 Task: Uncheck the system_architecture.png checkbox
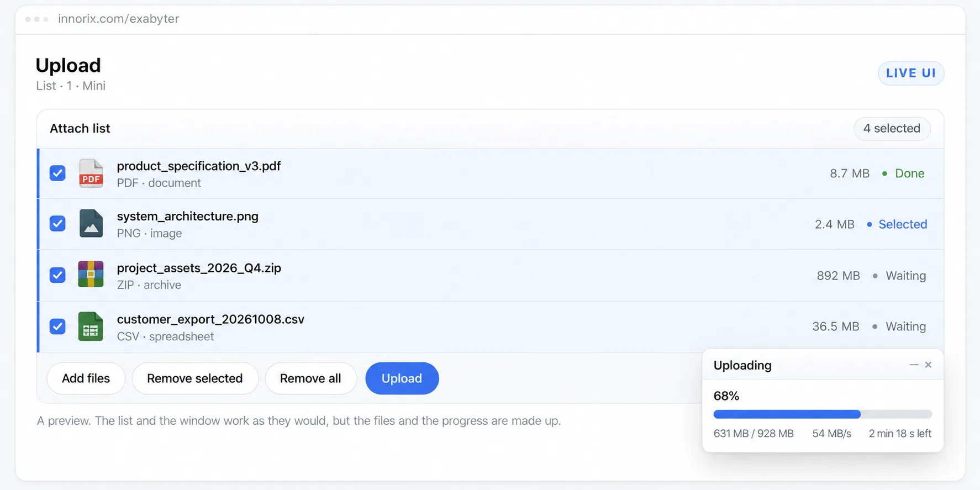point(57,224)
